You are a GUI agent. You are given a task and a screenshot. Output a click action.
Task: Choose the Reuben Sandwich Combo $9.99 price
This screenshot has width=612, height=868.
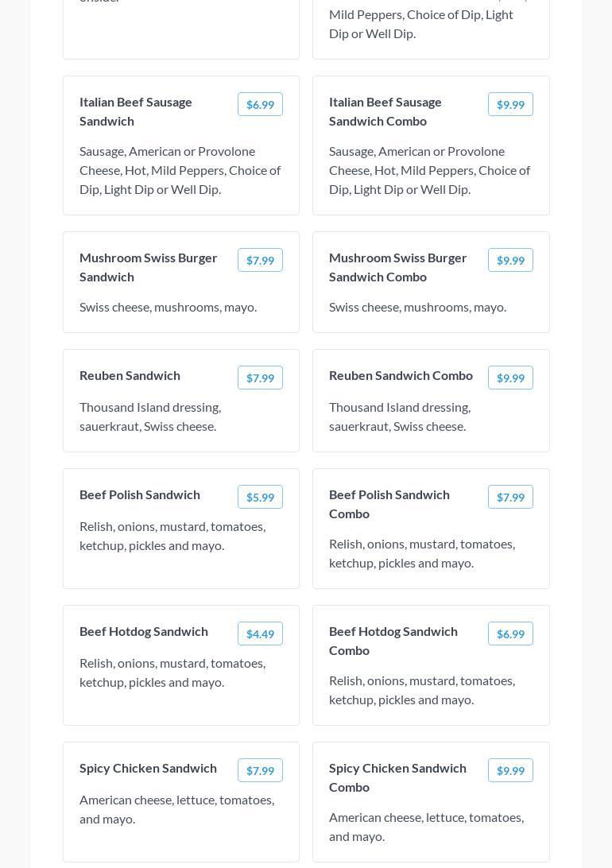(510, 378)
